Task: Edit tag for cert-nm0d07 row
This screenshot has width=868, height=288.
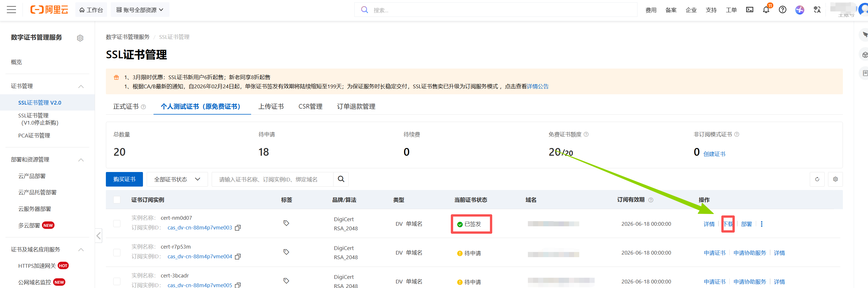Action: 286,223
